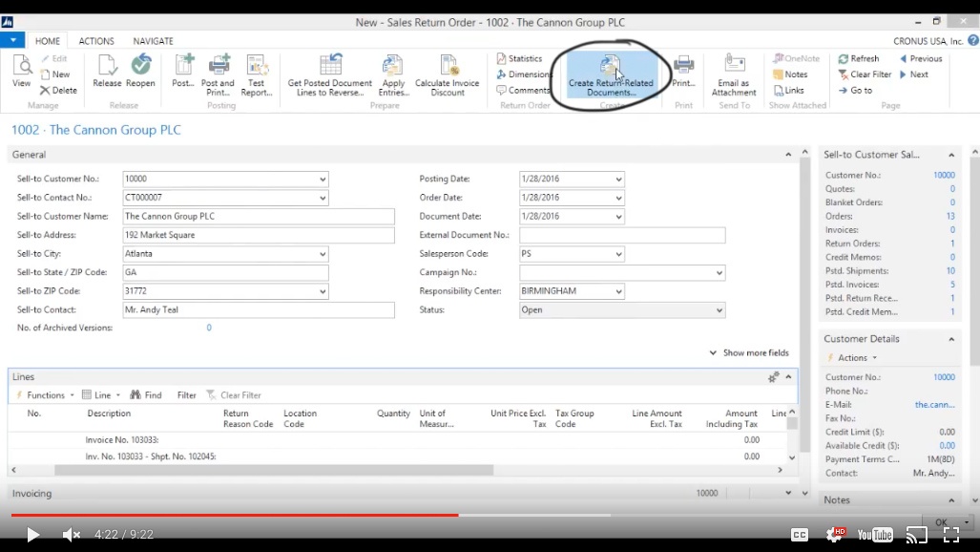
Task: Open Sell-to Contact No. dropdown
Action: (x=323, y=198)
